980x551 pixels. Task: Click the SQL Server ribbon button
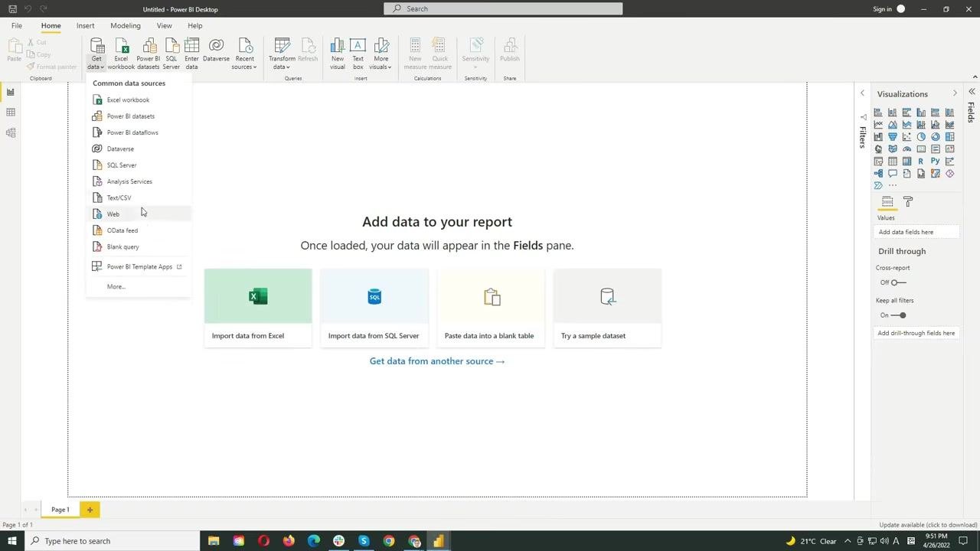pos(171,54)
